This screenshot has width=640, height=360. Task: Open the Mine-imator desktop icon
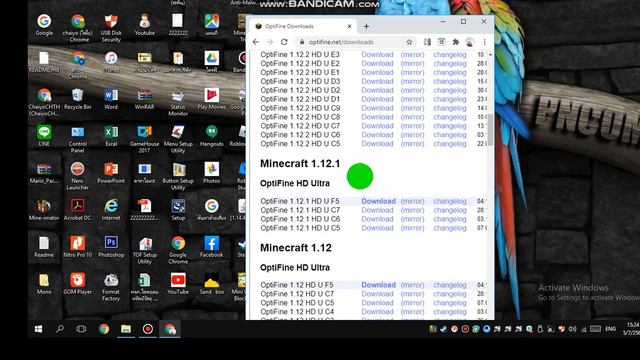pos(44,210)
